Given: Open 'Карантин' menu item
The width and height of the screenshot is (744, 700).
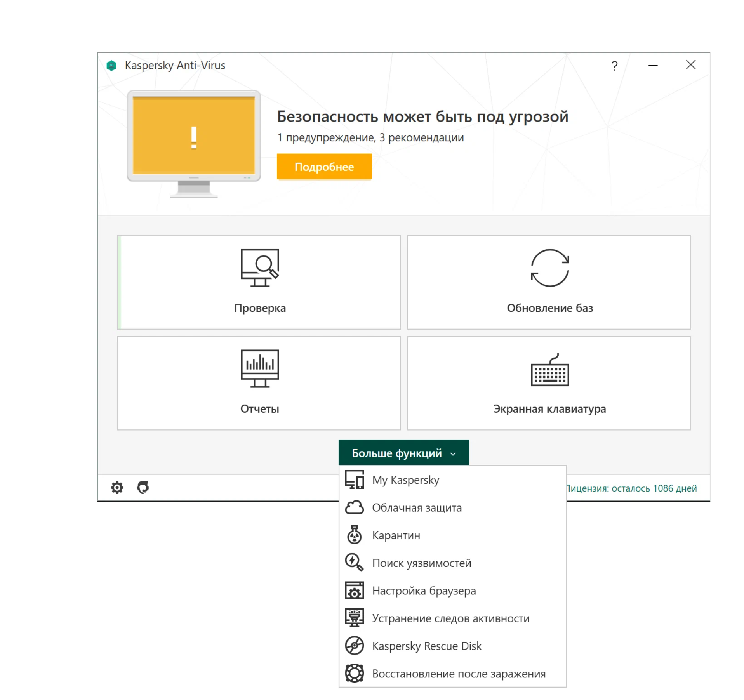Looking at the screenshot, I should (452, 535).
